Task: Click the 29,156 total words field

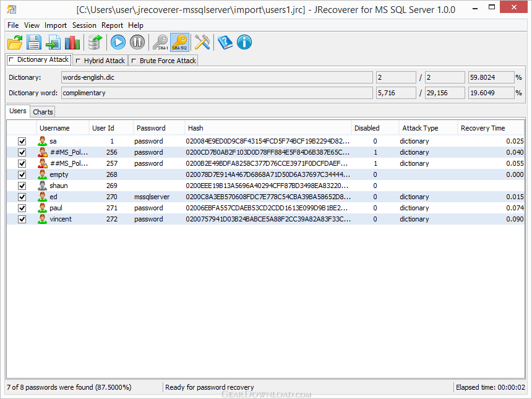Action: pos(445,93)
